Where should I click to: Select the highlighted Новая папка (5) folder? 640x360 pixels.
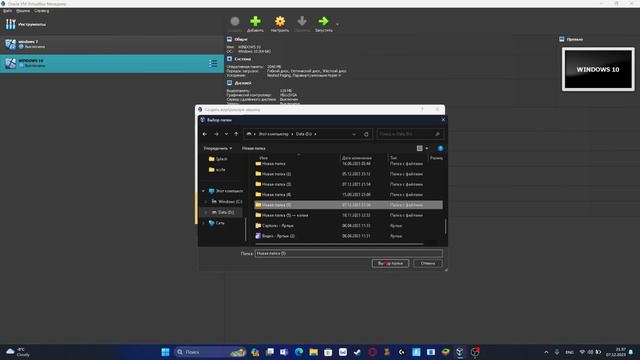[348, 205]
